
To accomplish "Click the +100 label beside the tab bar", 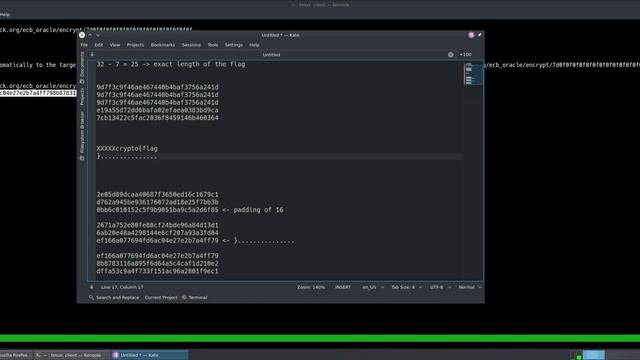I will [465, 55].
